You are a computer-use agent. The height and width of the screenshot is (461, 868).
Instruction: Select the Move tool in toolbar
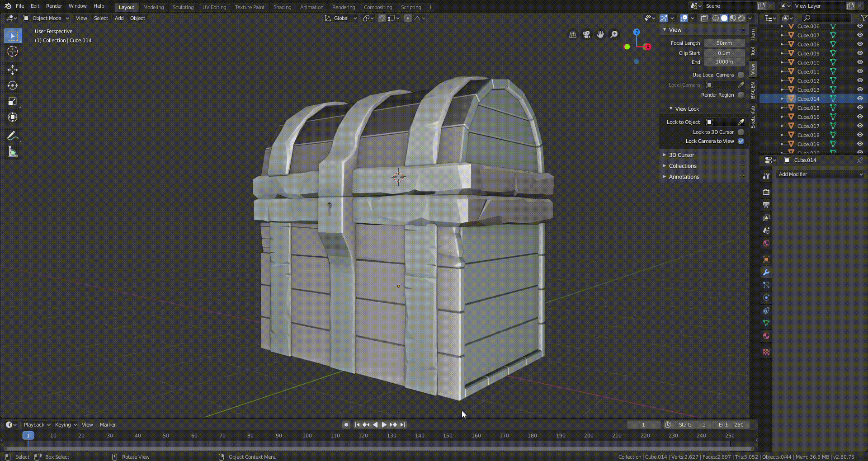coord(13,70)
